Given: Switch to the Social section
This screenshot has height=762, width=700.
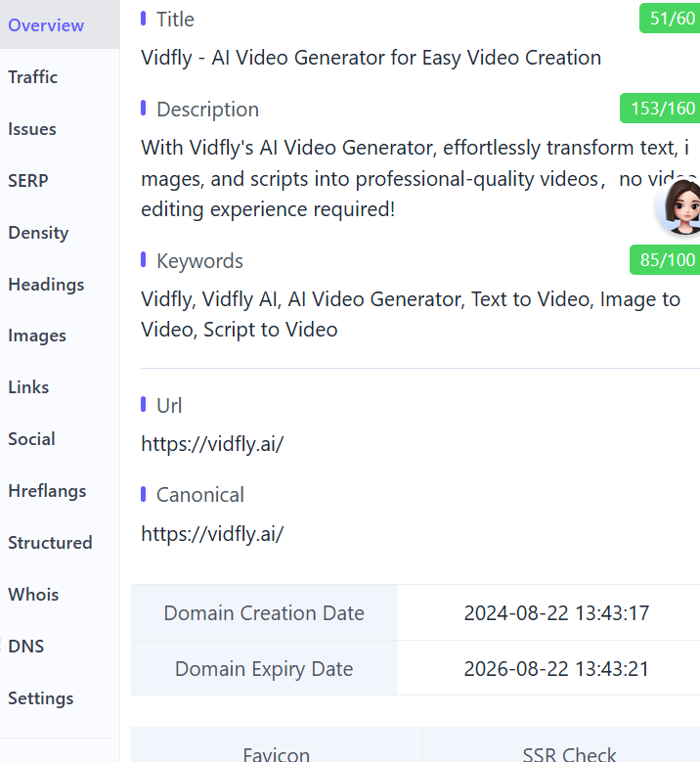Looking at the screenshot, I should [x=31, y=439].
